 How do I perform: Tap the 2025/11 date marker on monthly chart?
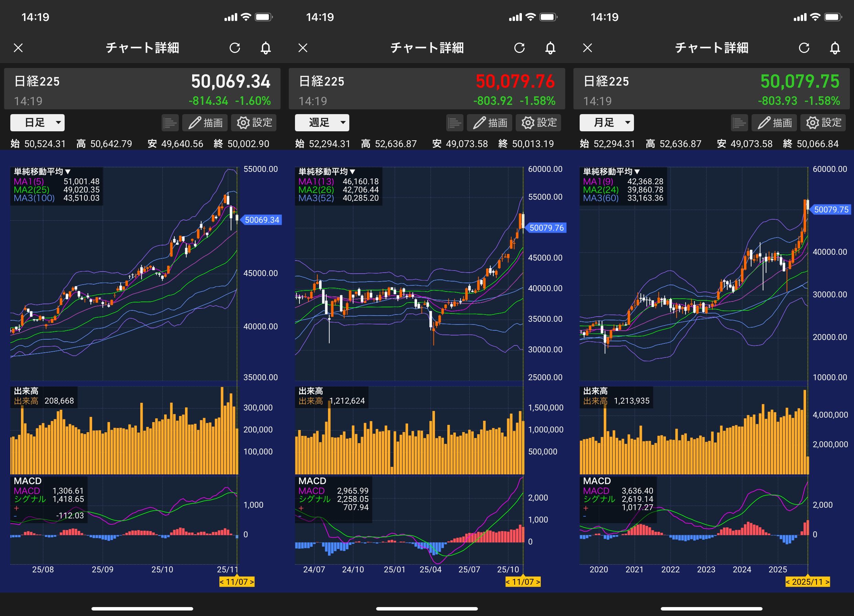pos(807,582)
